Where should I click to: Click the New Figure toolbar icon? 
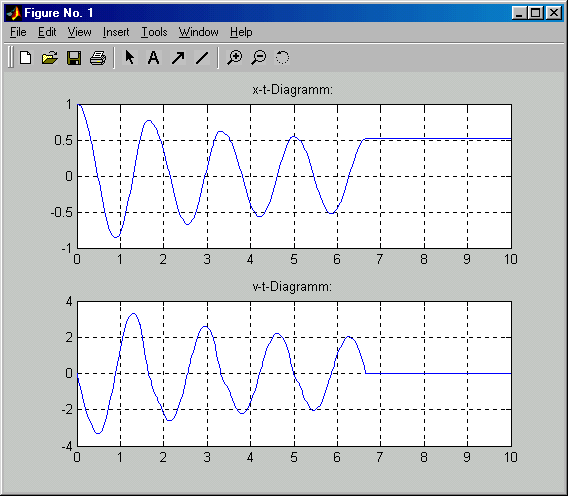point(25,58)
